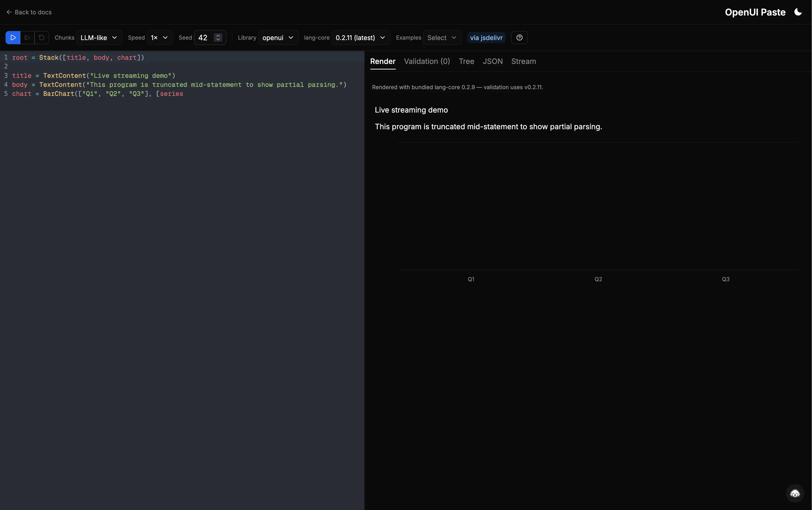812x510 pixels.
Task: Open the help question-mark icon
Action: pos(519,38)
